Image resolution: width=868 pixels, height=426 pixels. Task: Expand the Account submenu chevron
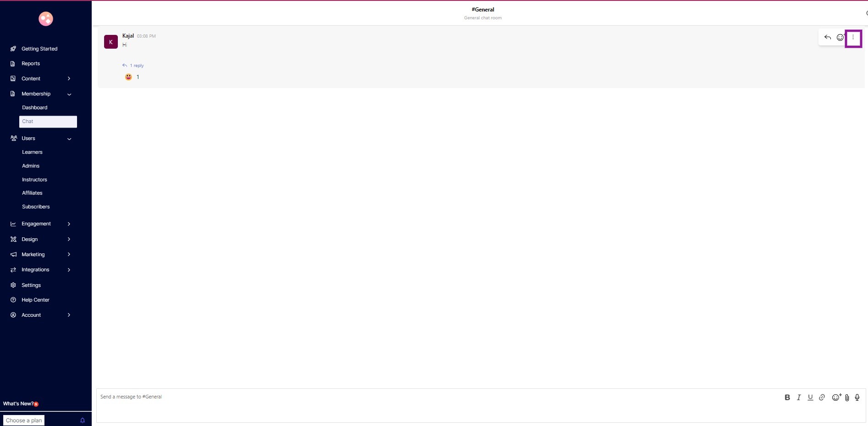pyautogui.click(x=69, y=315)
